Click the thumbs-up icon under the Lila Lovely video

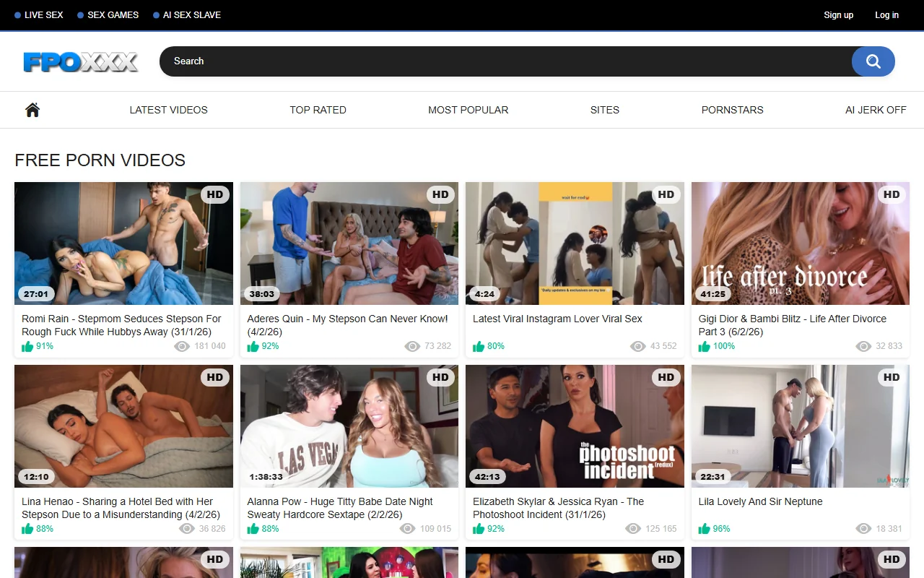point(704,528)
